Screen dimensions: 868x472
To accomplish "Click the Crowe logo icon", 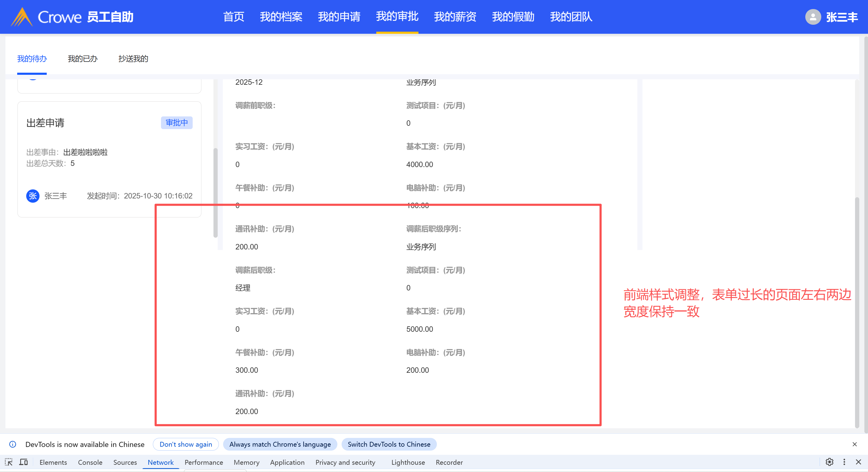I will click(x=22, y=17).
